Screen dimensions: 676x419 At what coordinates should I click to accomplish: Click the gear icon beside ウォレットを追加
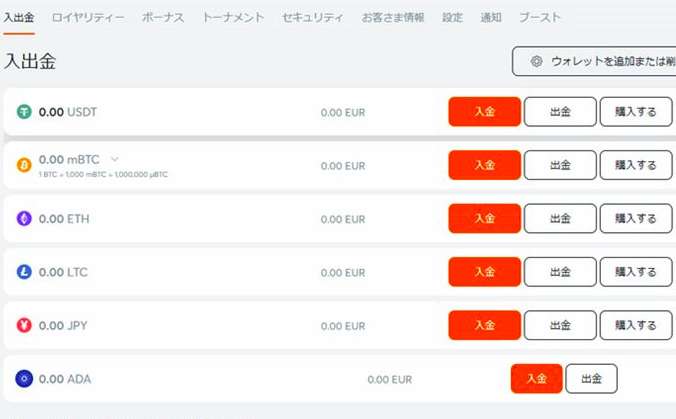point(536,61)
